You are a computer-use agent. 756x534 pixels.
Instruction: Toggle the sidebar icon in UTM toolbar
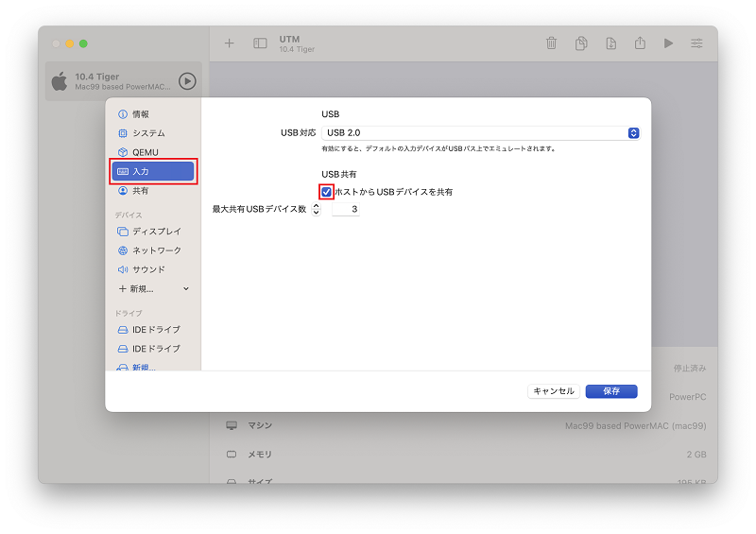(260, 43)
